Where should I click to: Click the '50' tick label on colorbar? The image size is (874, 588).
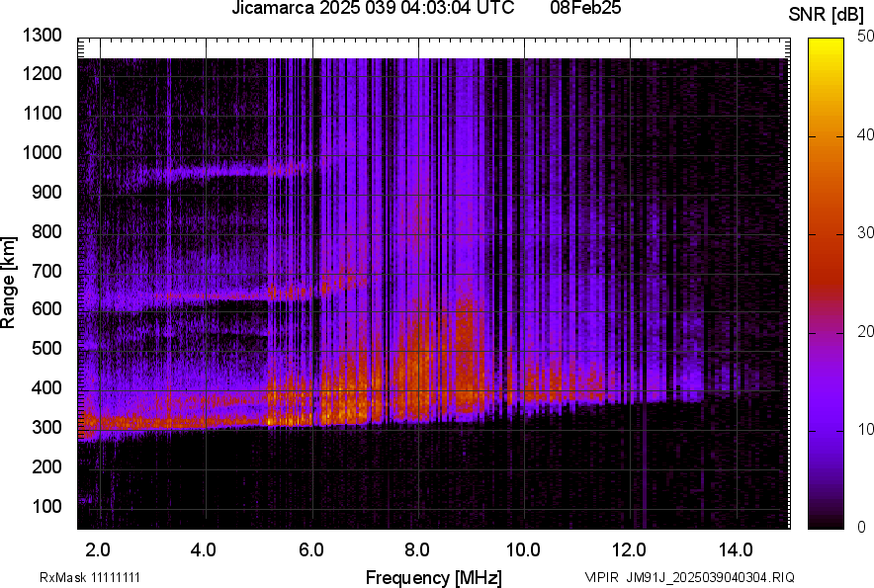click(866, 37)
